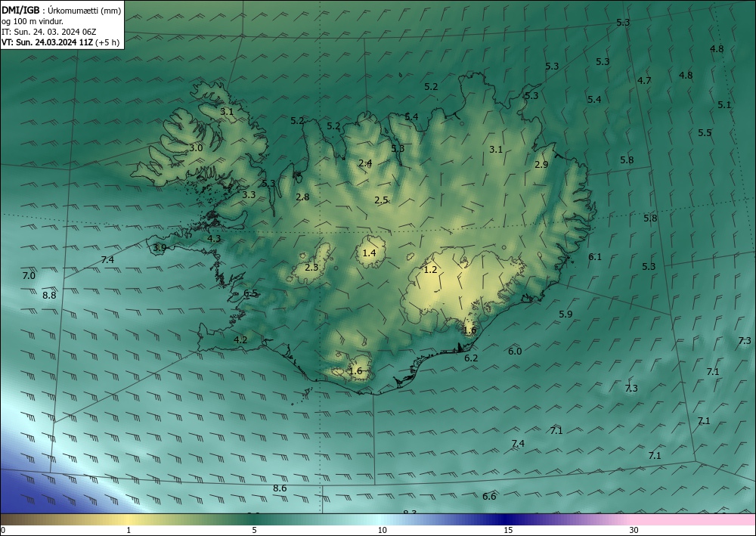Click the legend label 0
This screenshot has width=756, height=536.
tap(3, 530)
